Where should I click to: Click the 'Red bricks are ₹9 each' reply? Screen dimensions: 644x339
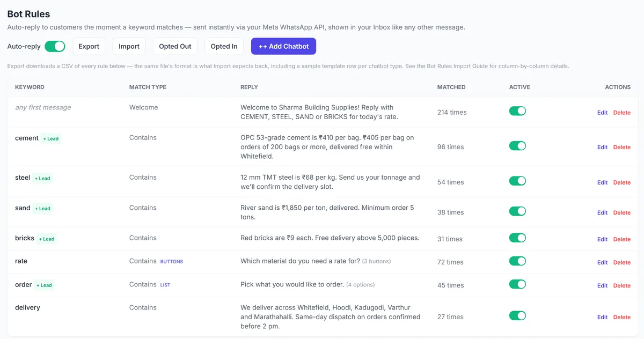[330, 238]
